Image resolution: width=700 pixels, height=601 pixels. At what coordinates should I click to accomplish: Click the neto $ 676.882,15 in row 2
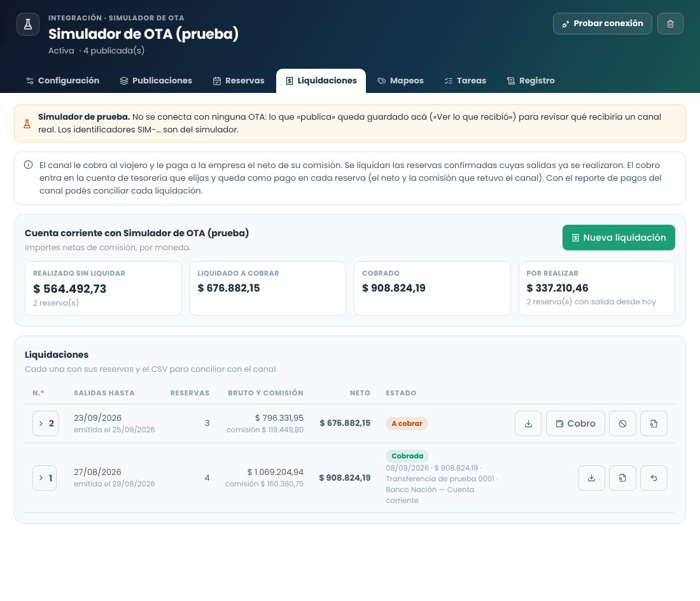click(345, 423)
